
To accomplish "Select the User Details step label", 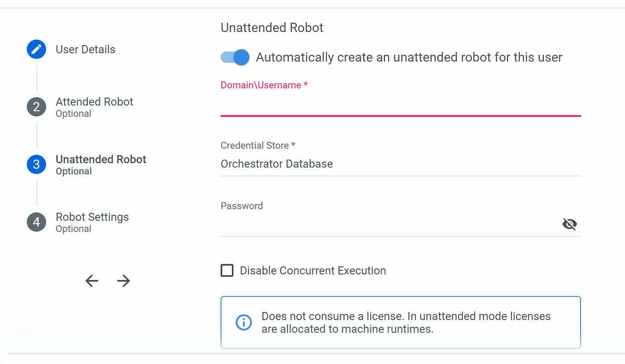I will point(85,49).
